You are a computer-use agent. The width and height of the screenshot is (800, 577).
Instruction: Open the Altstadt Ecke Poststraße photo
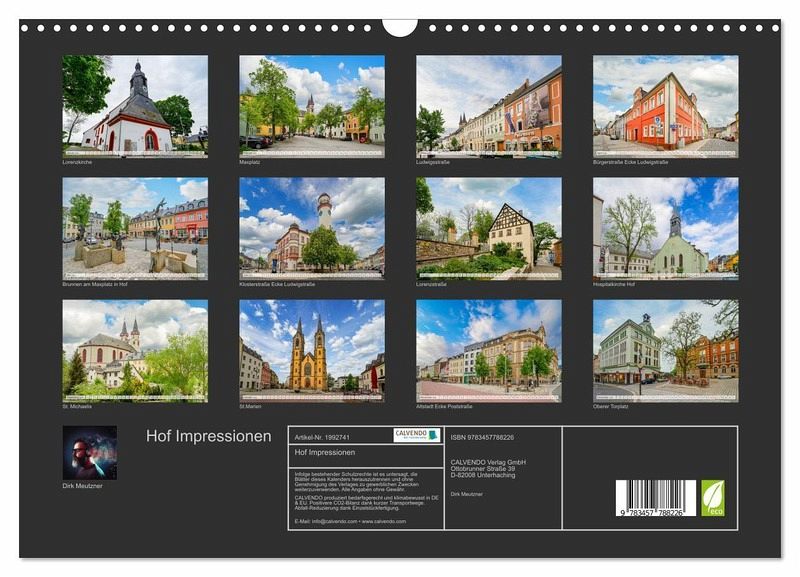point(489,351)
